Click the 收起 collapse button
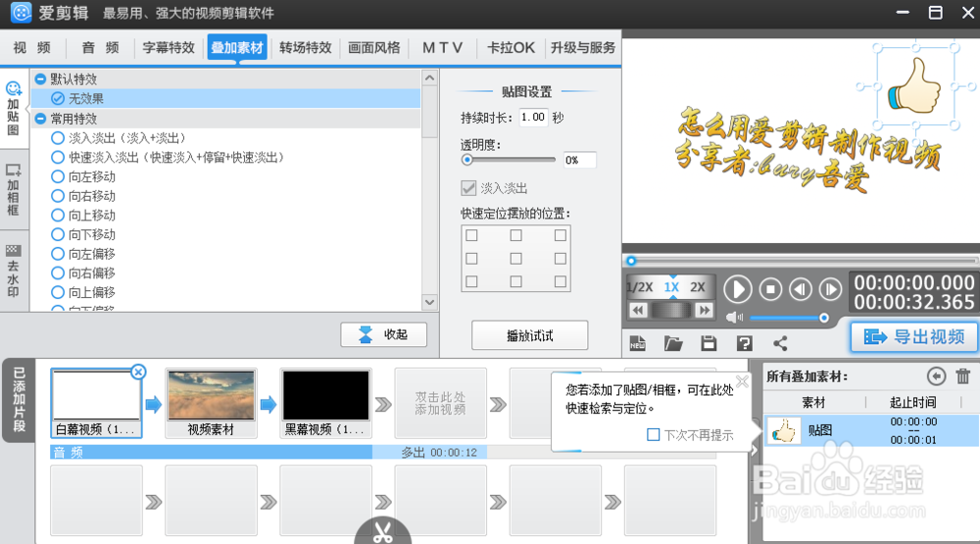Viewport: 980px width, 544px height. pyautogui.click(x=384, y=334)
